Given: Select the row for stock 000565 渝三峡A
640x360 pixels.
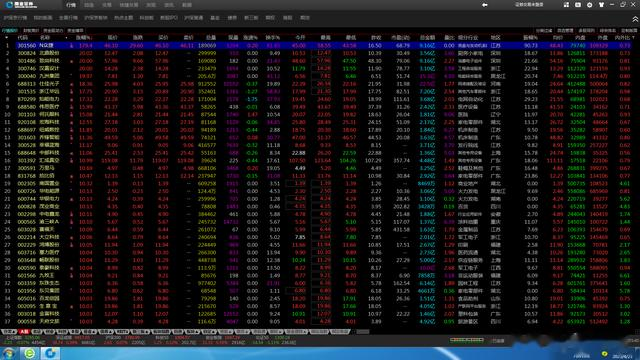Looking at the screenshot, I should [318, 222].
